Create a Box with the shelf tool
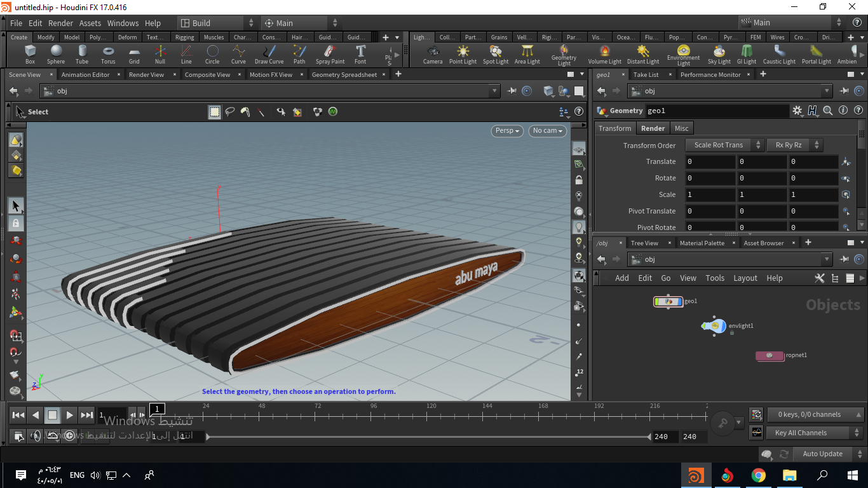Image resolution: width=868 pixels, height=488 pixels. pos(30,54)
